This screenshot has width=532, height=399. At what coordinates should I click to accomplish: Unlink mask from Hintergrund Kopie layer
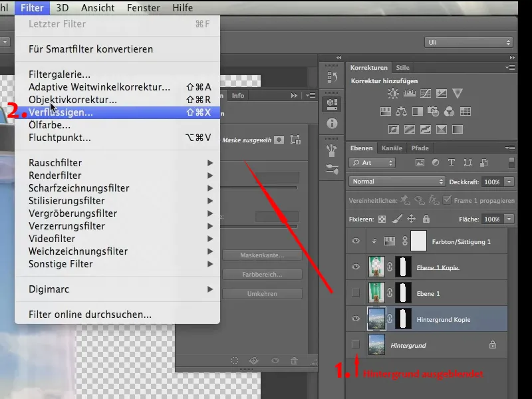pyautogui.click(x=390, y=319)
